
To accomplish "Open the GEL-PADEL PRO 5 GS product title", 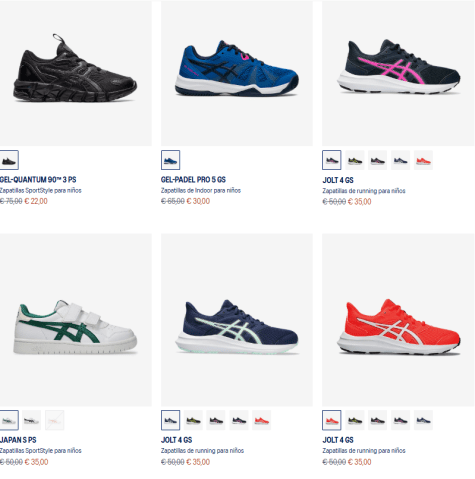I will point(193,180).
